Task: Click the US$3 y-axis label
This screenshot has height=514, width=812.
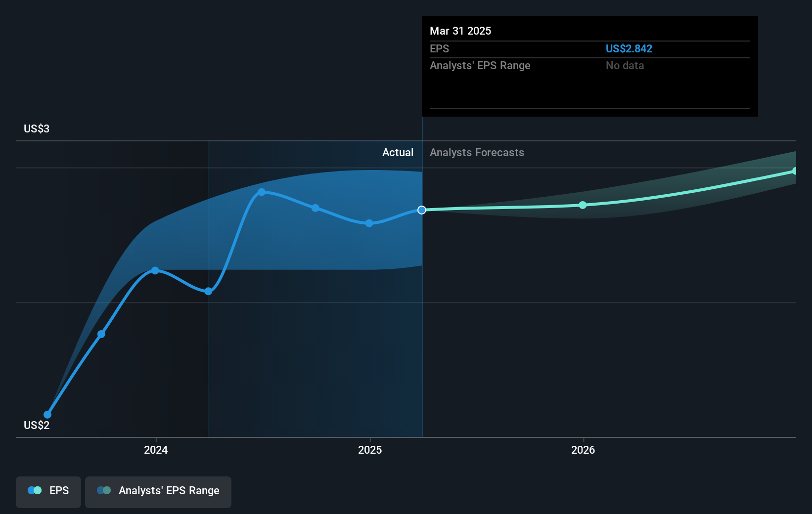Action: point(37,128)
